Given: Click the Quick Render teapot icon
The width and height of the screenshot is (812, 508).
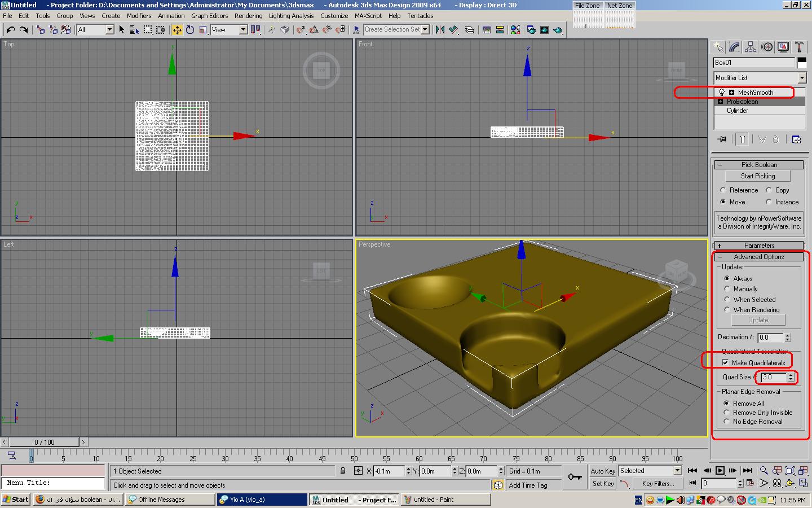Looking at the screenshot, I should point(558,29).
